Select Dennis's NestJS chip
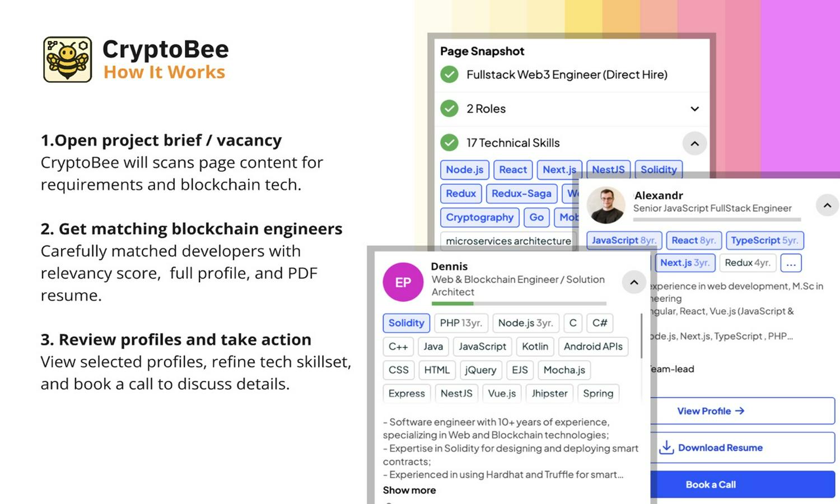The width and height of the screenshot is (840, 504). pos(456,393)
